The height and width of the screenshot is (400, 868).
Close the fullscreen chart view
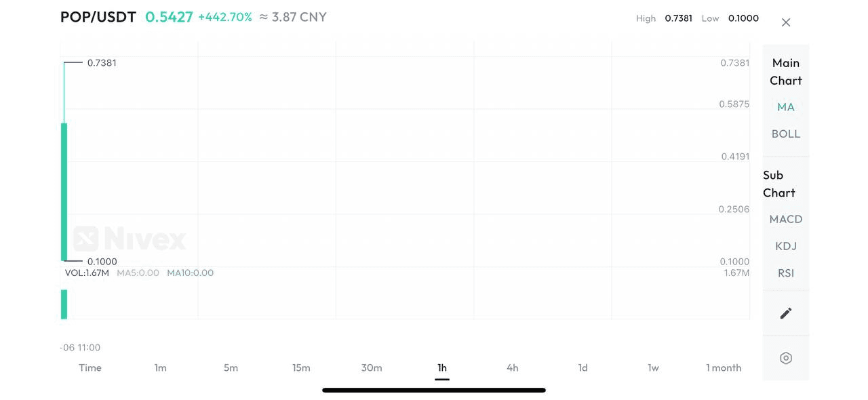(x=786, y=22)
